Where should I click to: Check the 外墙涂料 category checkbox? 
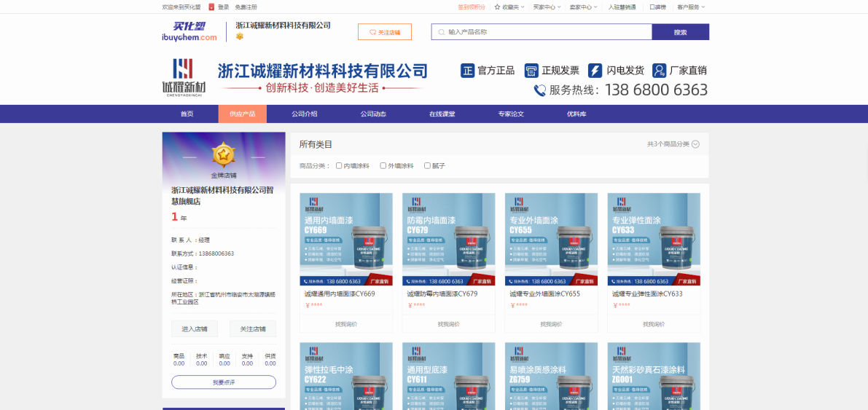[x=383, y=165]
